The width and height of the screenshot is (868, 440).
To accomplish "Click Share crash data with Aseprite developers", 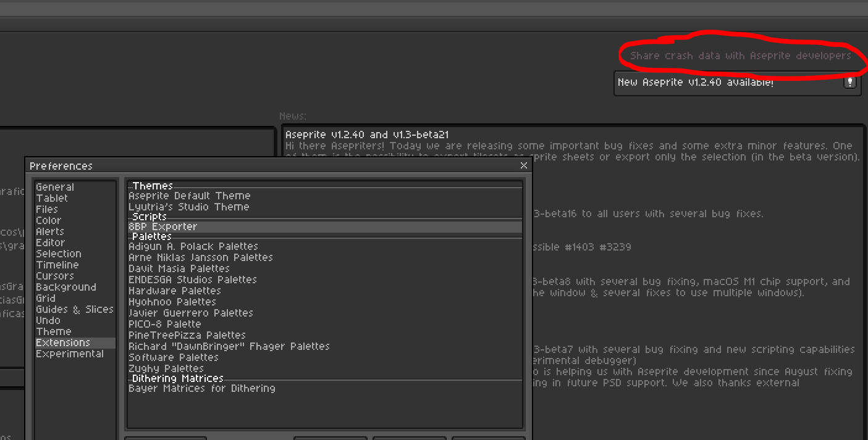I will (x=740, y=56).
